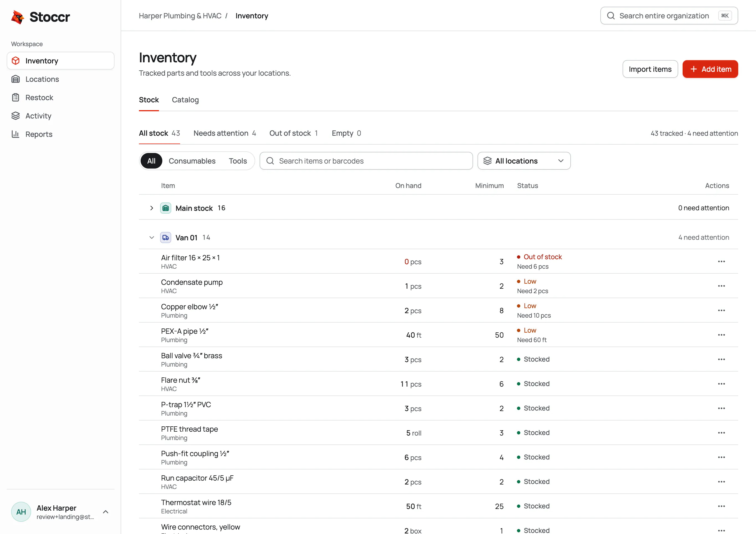The image size is (756, 534).
Task: Open Locations from the sidebar
Action: tap(61, 79)
